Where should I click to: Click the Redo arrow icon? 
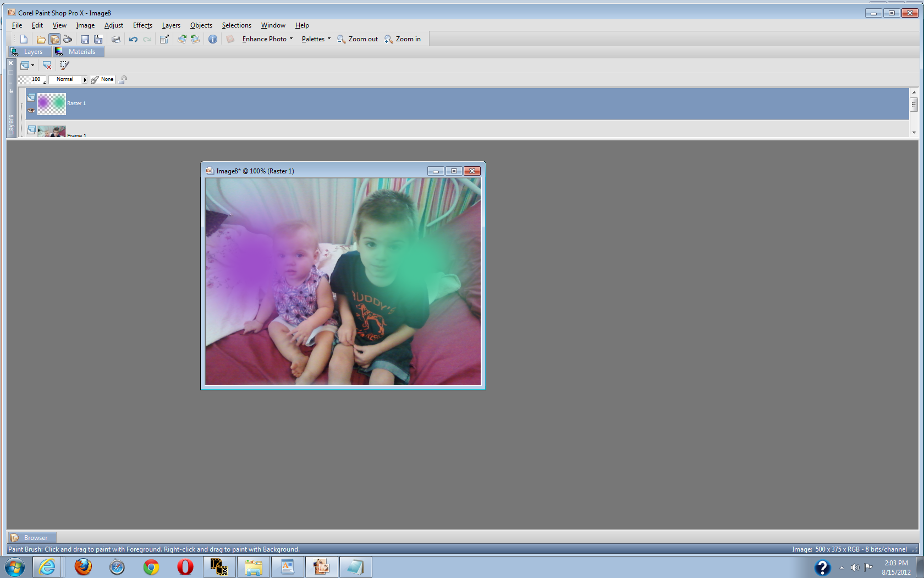(x=147, y=39)
